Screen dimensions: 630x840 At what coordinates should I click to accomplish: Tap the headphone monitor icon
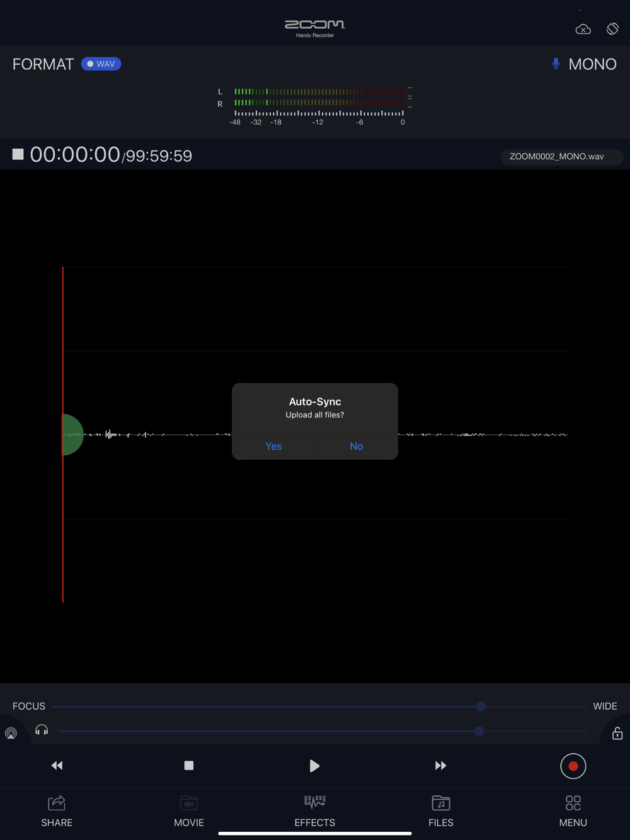click(x=42, y=730)
